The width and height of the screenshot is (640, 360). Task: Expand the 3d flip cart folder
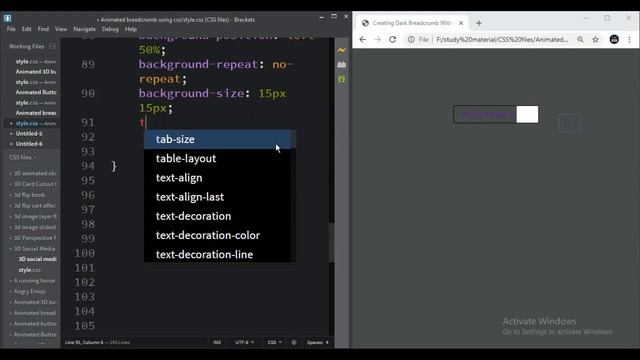tap(33, 206)
